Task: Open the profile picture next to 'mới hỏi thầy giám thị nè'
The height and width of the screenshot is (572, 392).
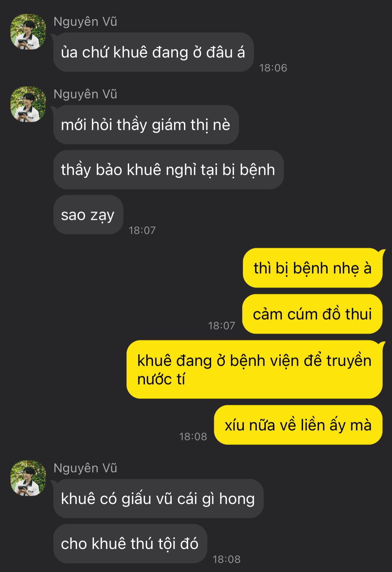Action: pyautogui.click(x=28, y=104)
